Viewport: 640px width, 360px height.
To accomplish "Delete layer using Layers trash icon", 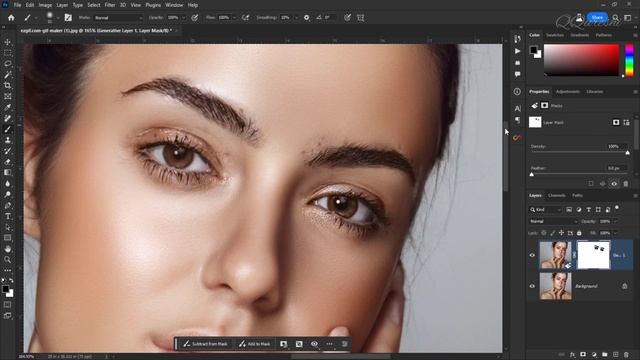I will (x=626, y=355).
